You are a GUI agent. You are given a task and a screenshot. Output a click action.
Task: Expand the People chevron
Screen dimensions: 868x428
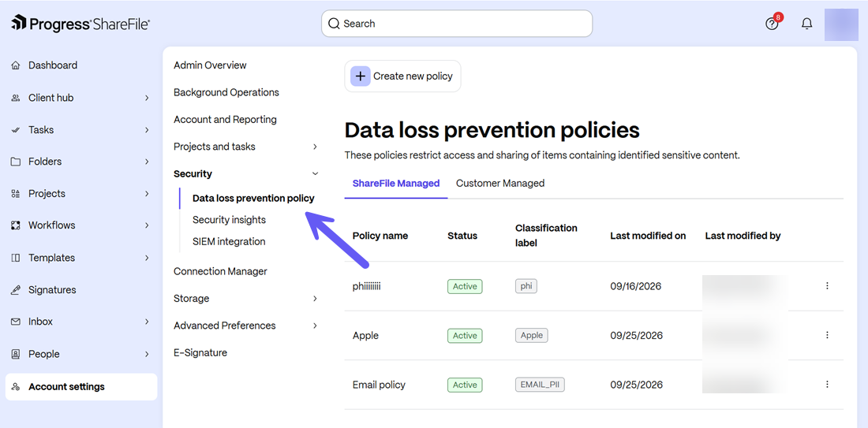tap(148, 354)
